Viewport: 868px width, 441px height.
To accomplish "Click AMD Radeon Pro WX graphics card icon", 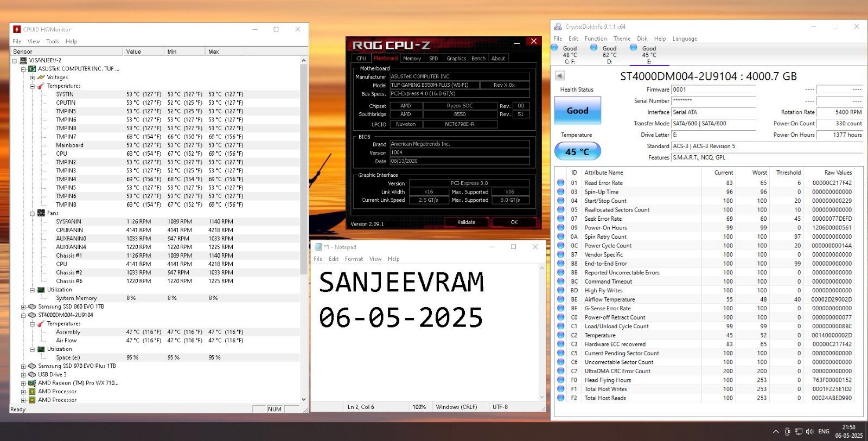I will [32, 383].
